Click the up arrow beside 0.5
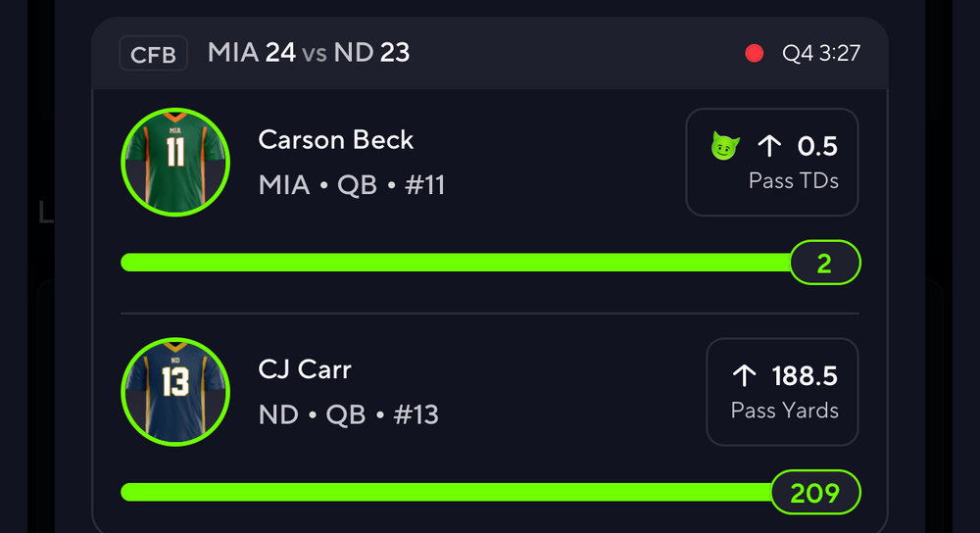Viewport: 980px width, 533px height. 769,147
